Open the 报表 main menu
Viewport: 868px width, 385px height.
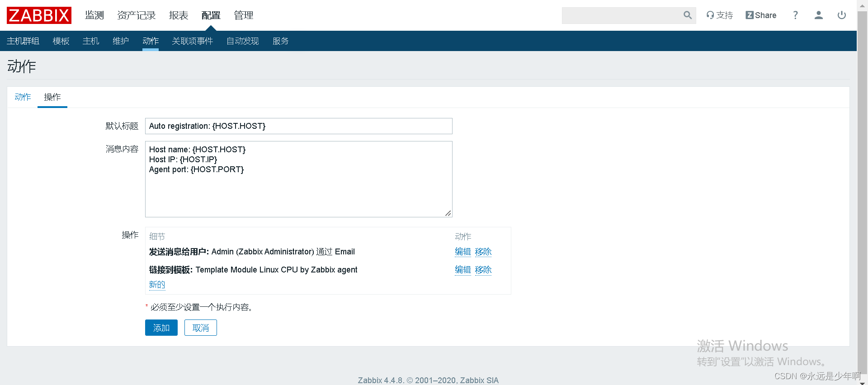point(179,15)
